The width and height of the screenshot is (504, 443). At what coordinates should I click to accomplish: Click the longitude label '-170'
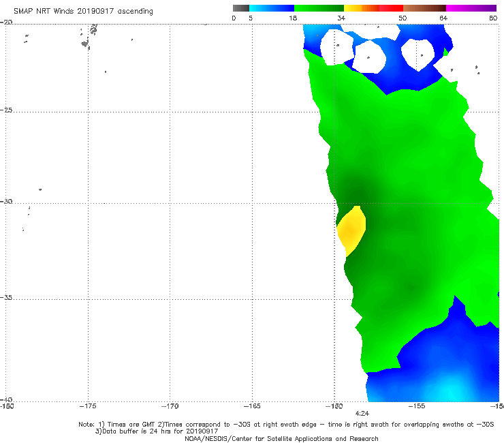(170, 406)
